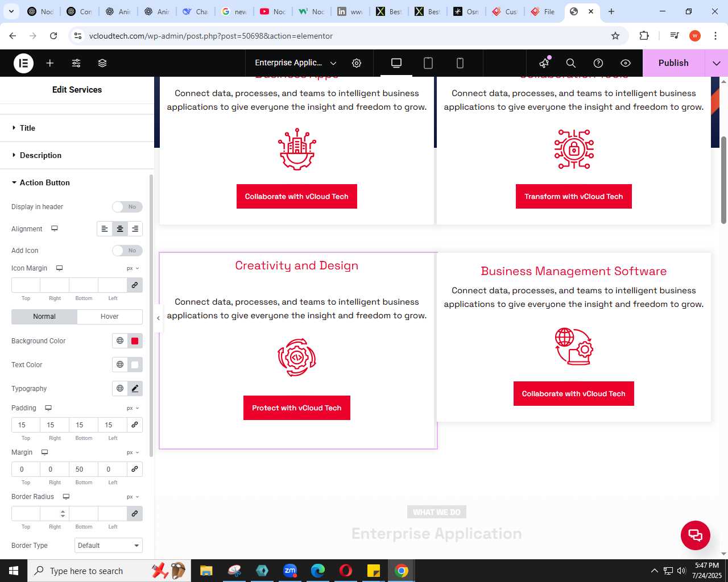Open What's New megaphone icon
This screenshot has width=728, height=582.
(x=544, y=63)
